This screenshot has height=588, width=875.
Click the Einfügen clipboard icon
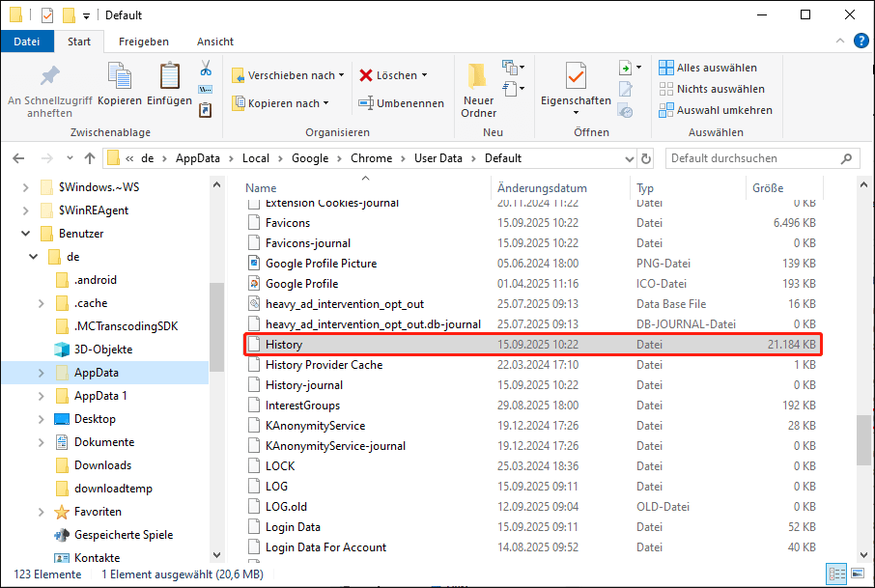point(169,77)
